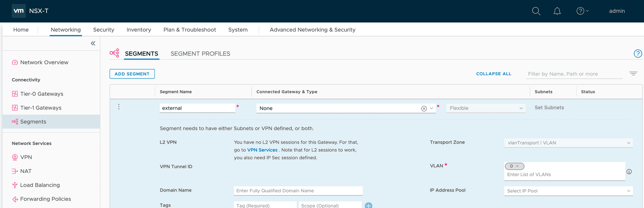The width and height of the screenshot is (644, 208).
Task: Open Plan & Troubleshoot tab
Action: coord(190,30)
